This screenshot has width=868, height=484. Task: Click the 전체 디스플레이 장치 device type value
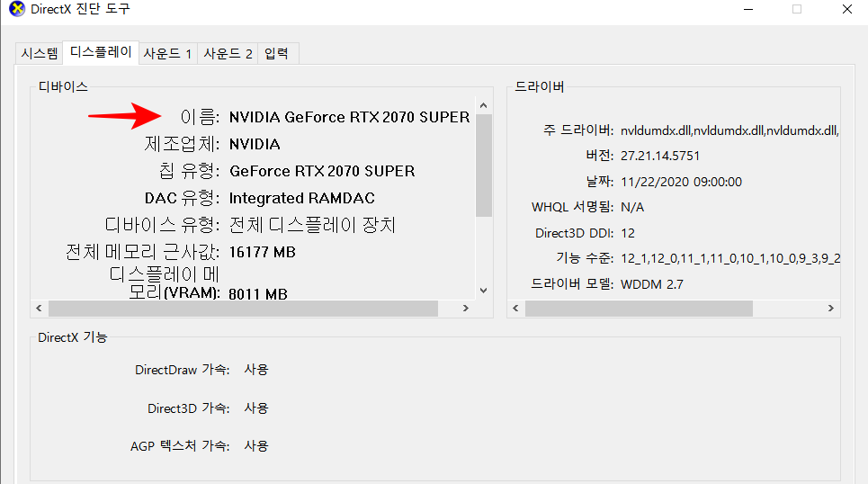click(x=312, y=225)
